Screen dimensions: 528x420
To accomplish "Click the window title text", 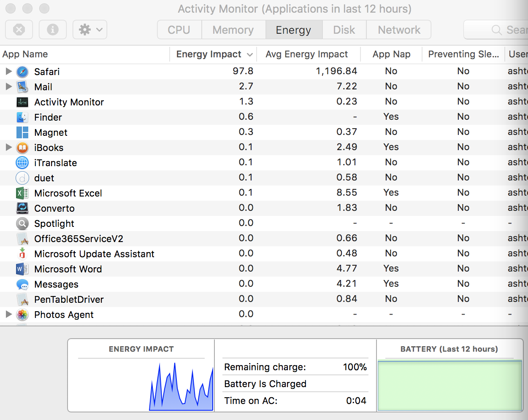I will click(295, 9).
